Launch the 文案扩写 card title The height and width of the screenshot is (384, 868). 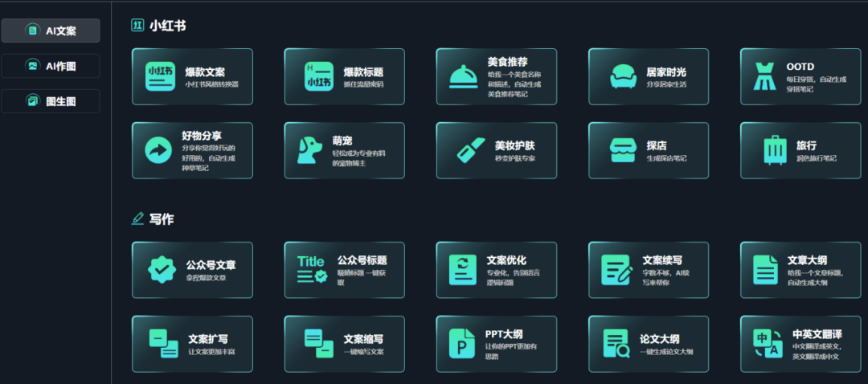(208, 339)
